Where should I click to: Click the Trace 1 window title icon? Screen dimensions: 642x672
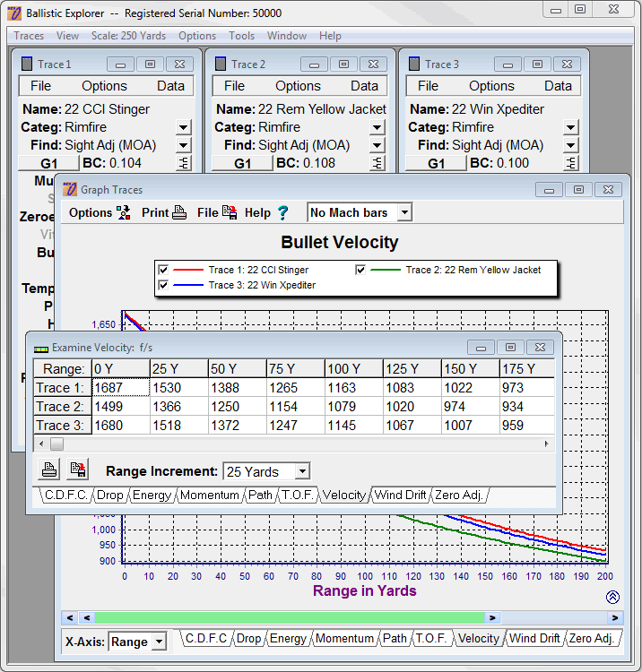(x=27, y=64)
